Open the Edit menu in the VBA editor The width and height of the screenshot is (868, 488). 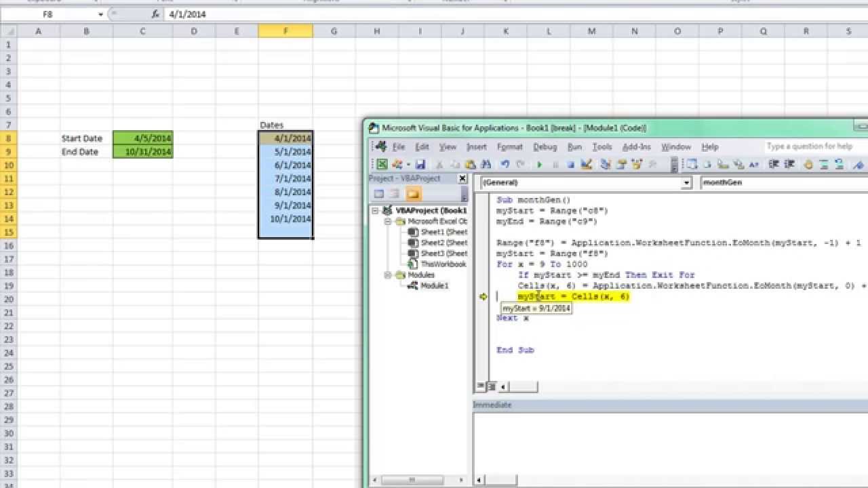(422, 146)
